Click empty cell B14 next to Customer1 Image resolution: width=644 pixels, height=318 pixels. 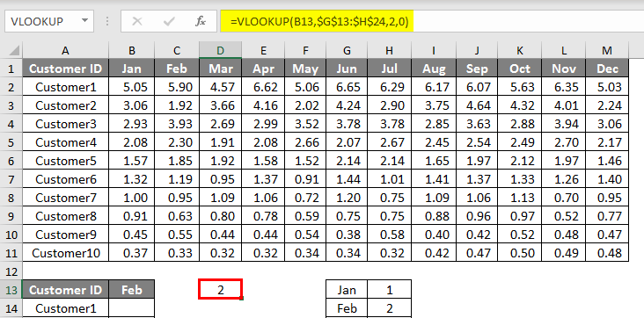(132, 308)
